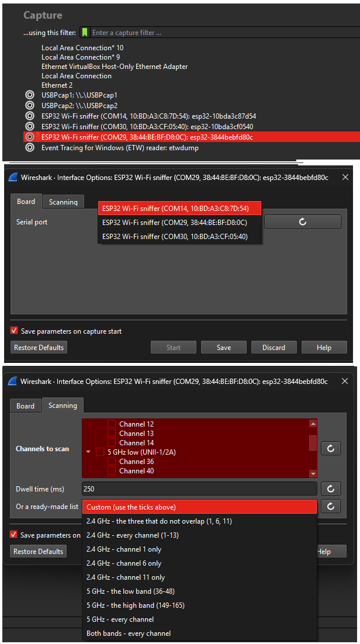Screen dimensions: 360x644
Task: Select 2.4 GHz channel 11 only option
Action: (200, 577)
